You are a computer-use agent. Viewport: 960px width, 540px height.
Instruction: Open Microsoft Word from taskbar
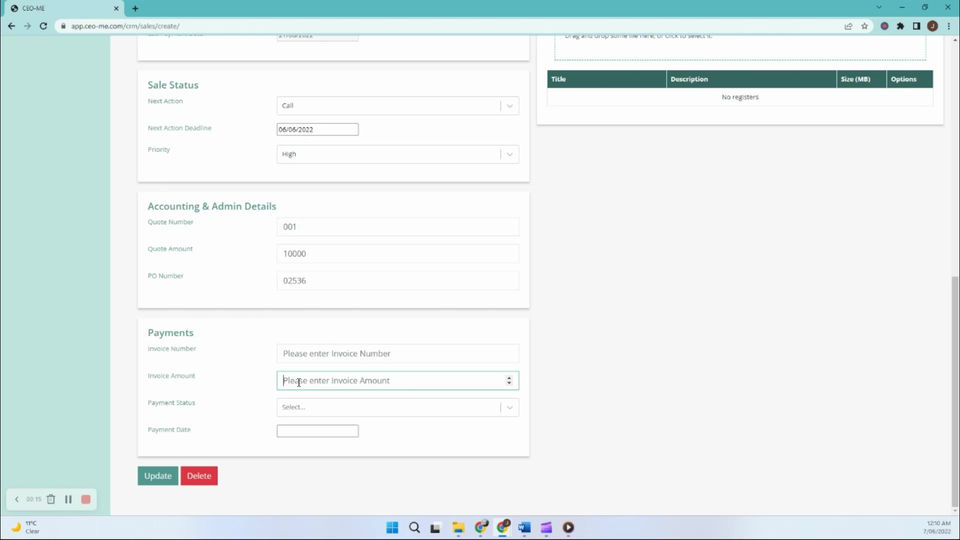(524, 527)
